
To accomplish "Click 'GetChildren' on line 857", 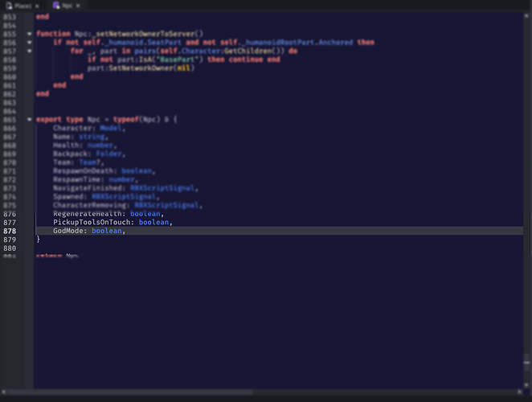I will 248,51.
